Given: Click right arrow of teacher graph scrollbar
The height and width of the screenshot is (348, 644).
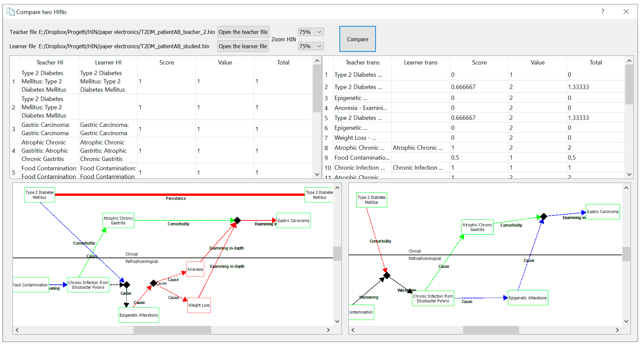Looking at the screenshot, I should tap(328, 330).
